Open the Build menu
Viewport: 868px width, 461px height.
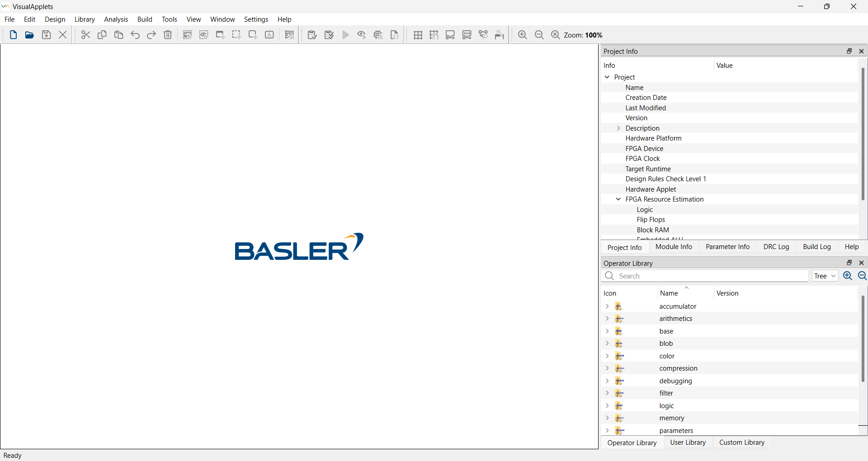(145, 19)
